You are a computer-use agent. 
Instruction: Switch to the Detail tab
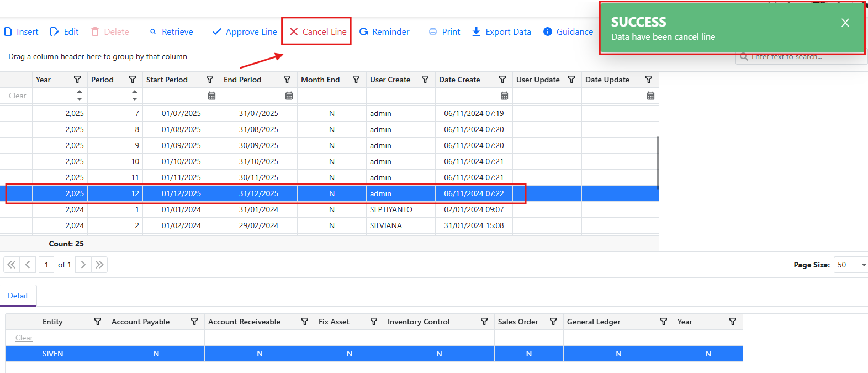(18, 296)
